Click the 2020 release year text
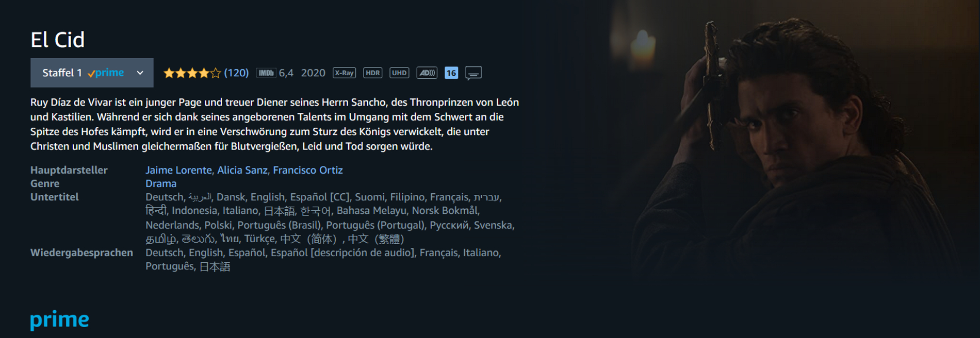Image resolution: width=980 pixels, height=338 pixels. 313,73
